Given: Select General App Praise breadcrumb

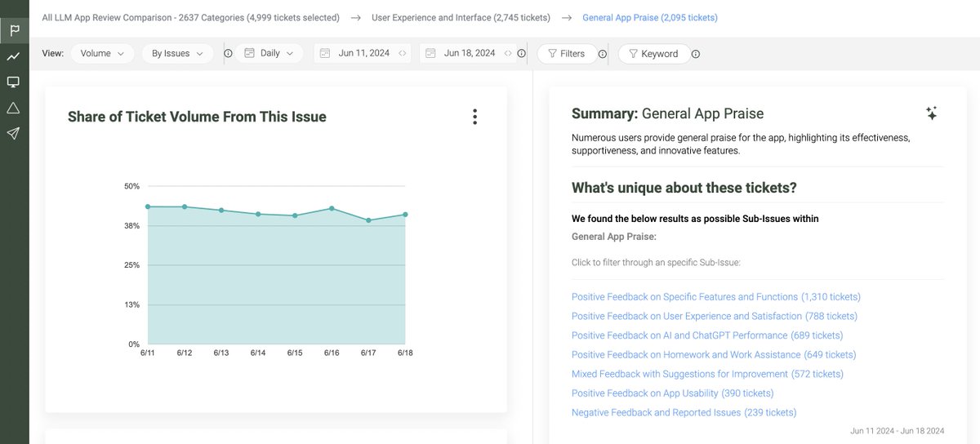Looking at the screenshot, I should pyautogui.click(x=650, y=17).
